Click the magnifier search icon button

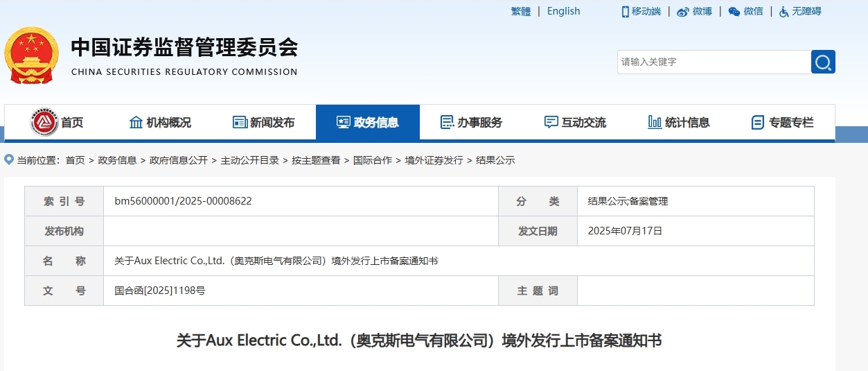[x=823, y=62]
